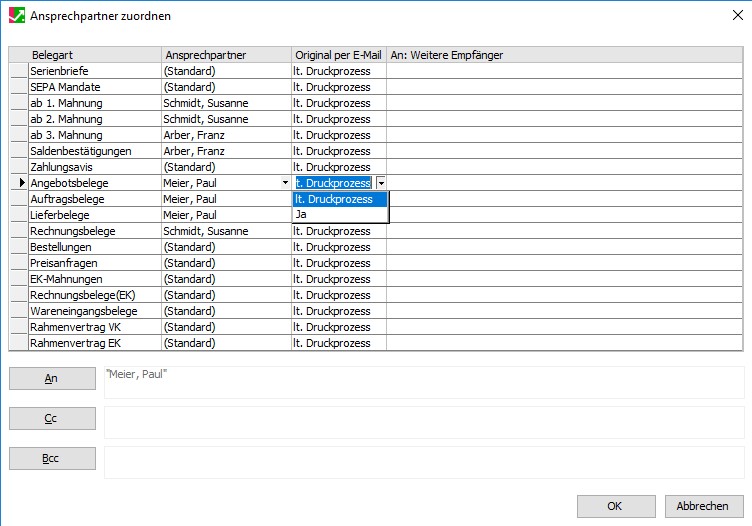Click the row selector for Rechnungsbelege

tap(18, 231)
